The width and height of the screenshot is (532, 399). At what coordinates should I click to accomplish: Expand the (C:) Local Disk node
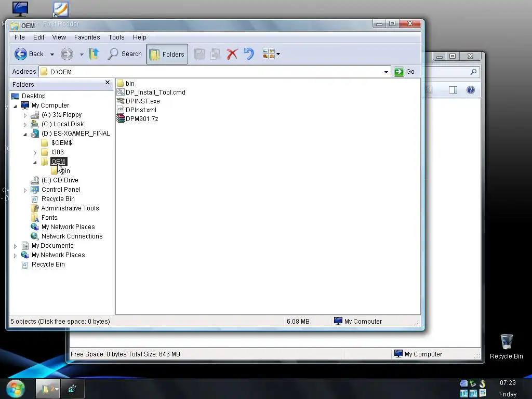coord(25,125)
